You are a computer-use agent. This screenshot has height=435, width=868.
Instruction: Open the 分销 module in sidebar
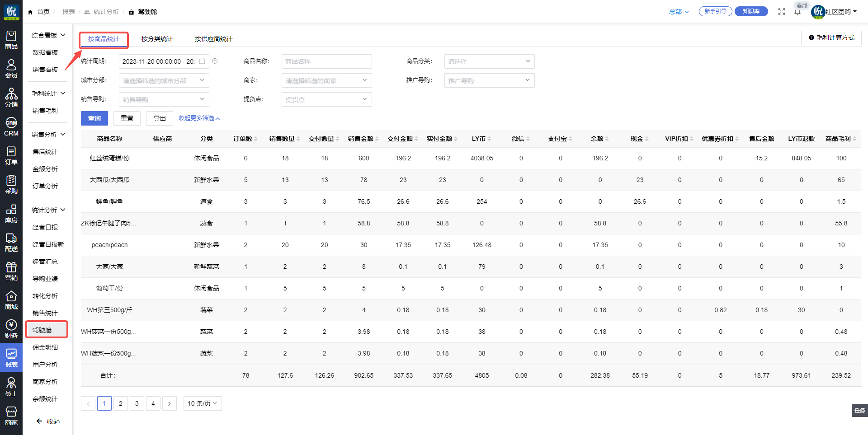[x=11, y=98]
